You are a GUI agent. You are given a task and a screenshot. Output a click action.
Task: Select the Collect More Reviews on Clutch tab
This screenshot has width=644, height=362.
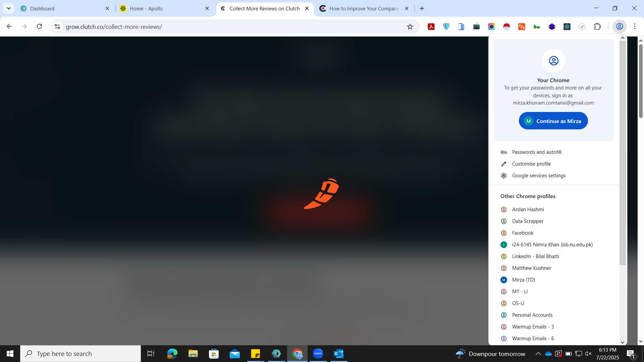pyautogui.click(x=265, y=8)
